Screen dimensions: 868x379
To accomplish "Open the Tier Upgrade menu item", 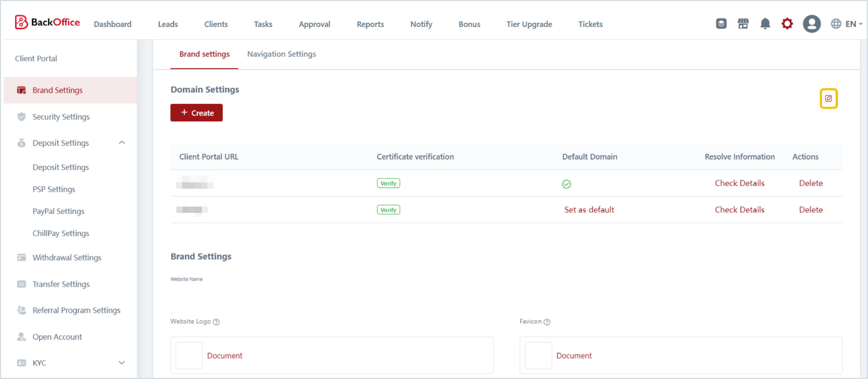I will 529,24.
